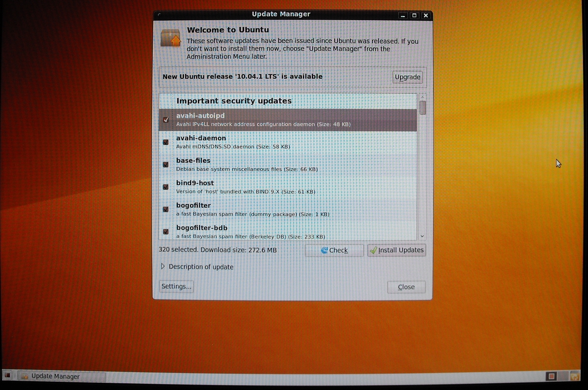588x390 pixels.
Task: Select the bogofilter-bdb update row
Action: (x=289, y=232)
